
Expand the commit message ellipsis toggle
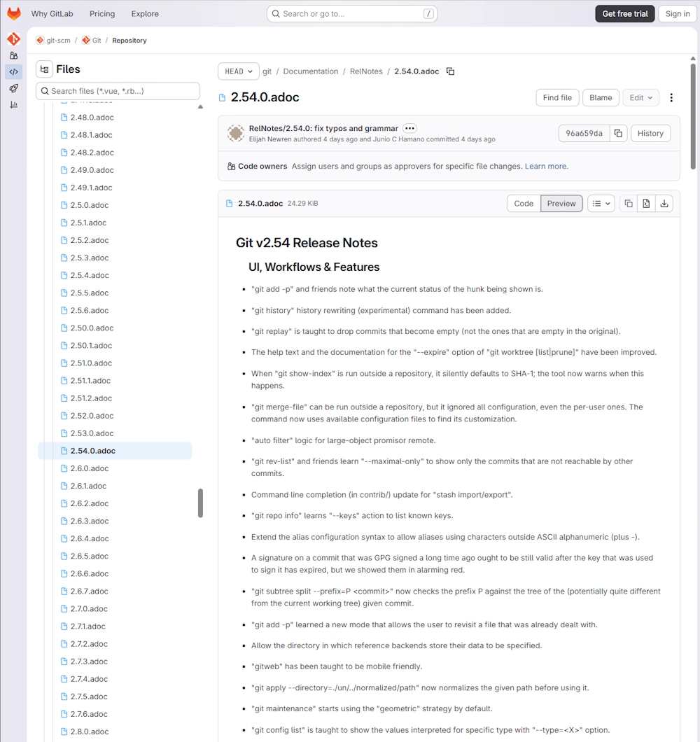pos(409,129)
